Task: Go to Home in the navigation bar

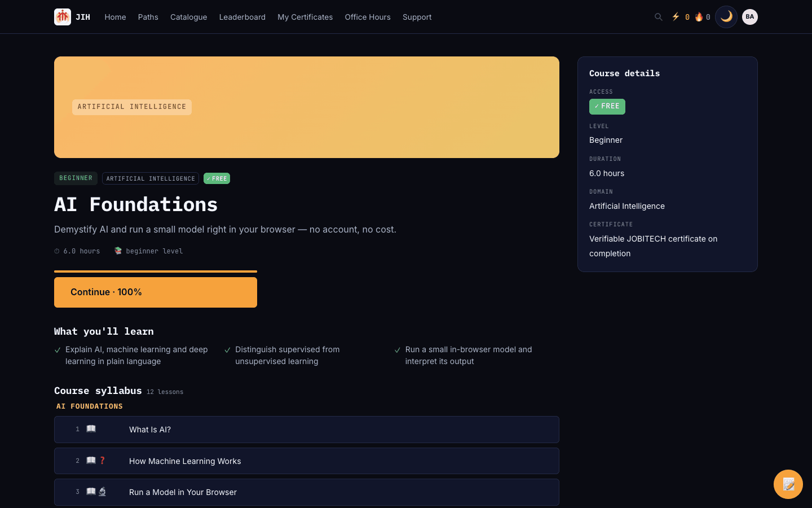Action: 115,17
